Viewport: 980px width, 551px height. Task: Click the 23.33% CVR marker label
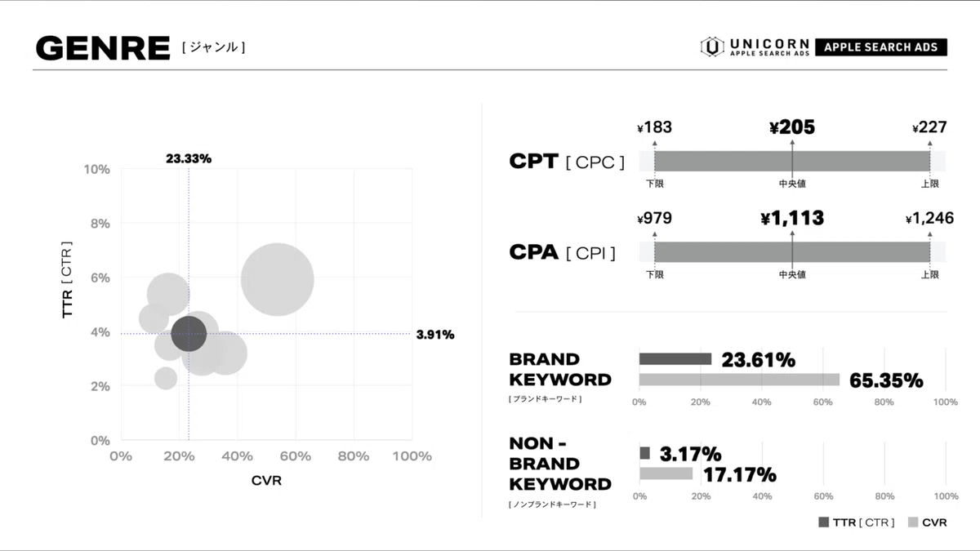point(189,158)
